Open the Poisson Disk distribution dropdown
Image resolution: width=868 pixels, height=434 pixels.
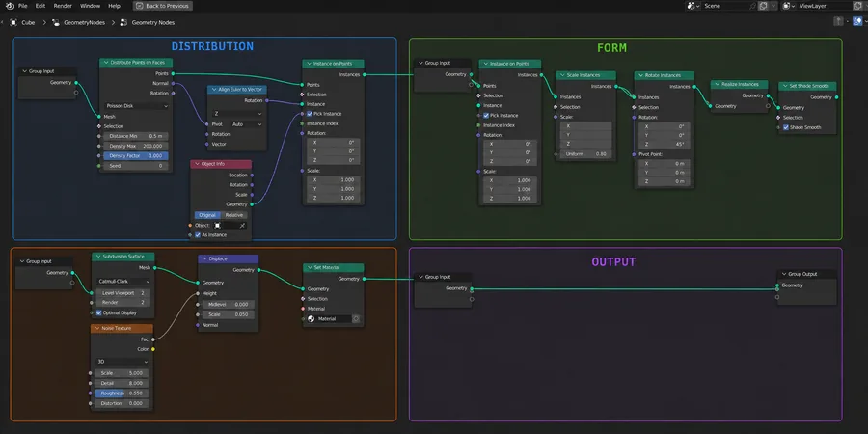[x=136, y=106]
